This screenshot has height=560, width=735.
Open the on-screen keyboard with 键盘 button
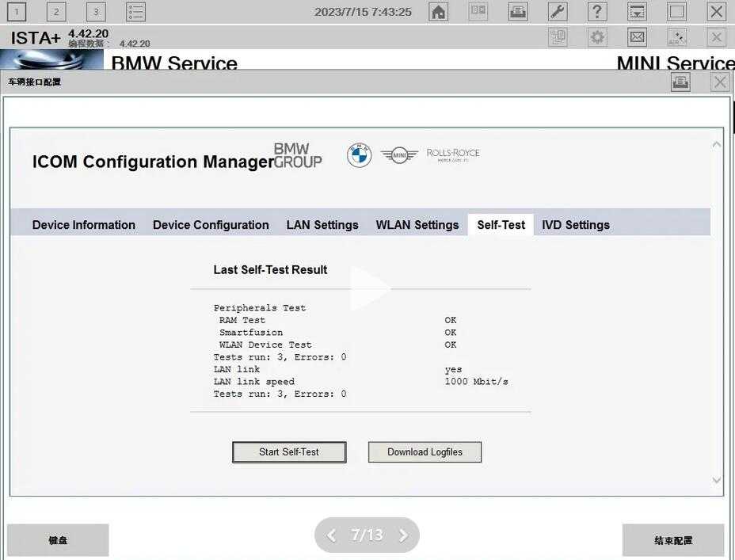(58, 540)
